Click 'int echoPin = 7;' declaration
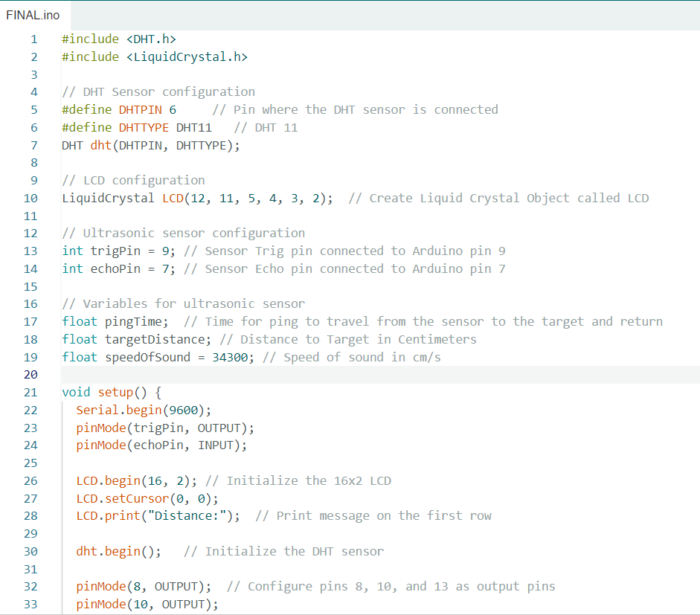The image size is (700, 615). coord(119,268)
